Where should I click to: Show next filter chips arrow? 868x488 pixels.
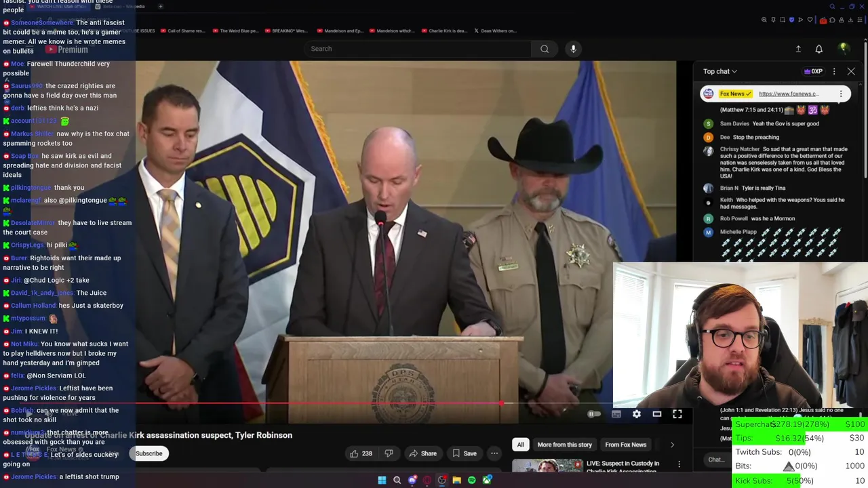click(672, 445)
